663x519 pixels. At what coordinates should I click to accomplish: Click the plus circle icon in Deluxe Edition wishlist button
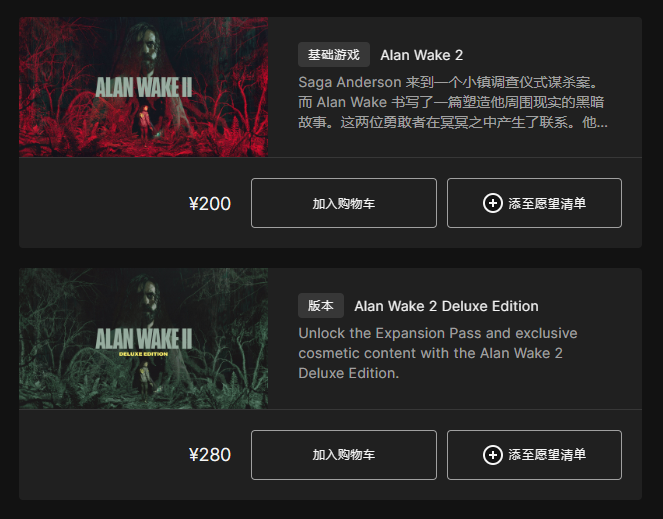point(493,455)
